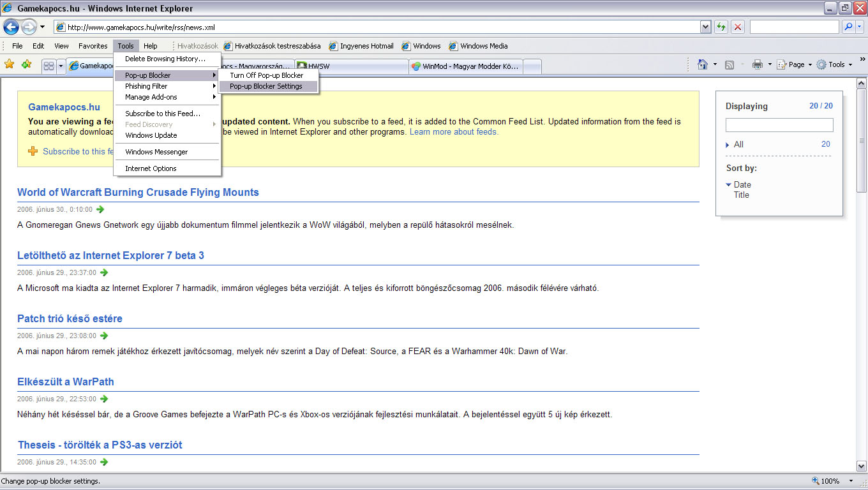The height and width of the screenshot is (490, 868).
Task: Click the Gamekapocs.hu feed title
Action: tap(64, 107)
